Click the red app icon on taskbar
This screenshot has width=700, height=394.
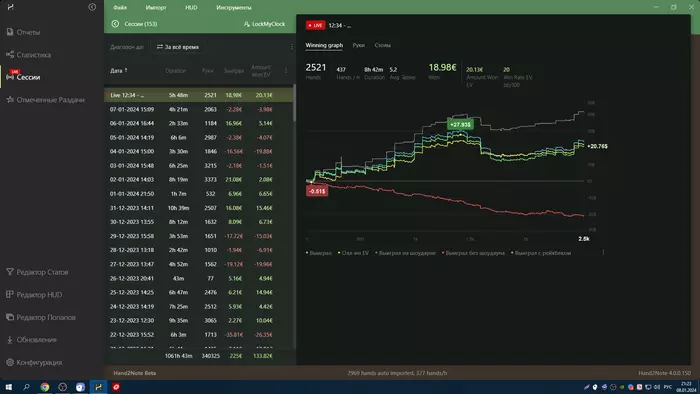click(116, 387)
